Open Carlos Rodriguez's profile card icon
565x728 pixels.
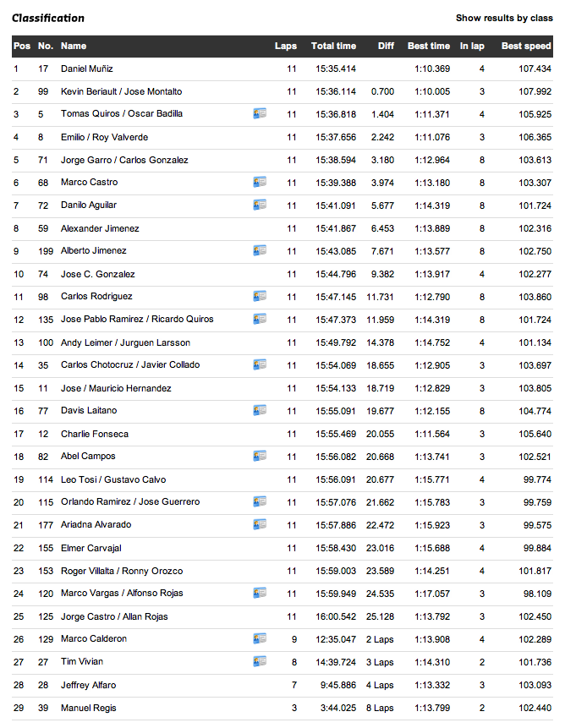click(x=260, y=296)
